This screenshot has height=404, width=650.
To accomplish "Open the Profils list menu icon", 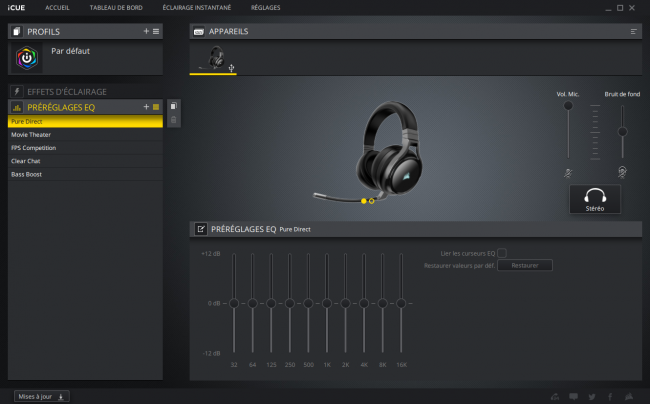I will (156, 31).
